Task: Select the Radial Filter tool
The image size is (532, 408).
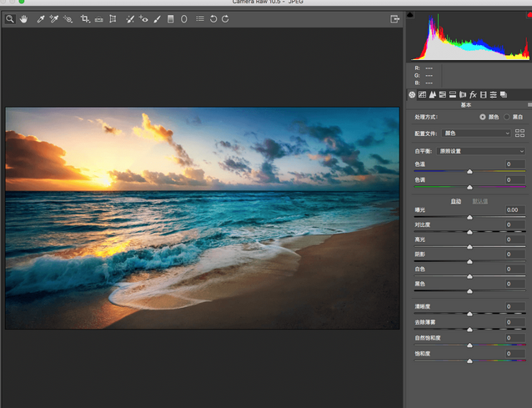Action: point(184,19)
